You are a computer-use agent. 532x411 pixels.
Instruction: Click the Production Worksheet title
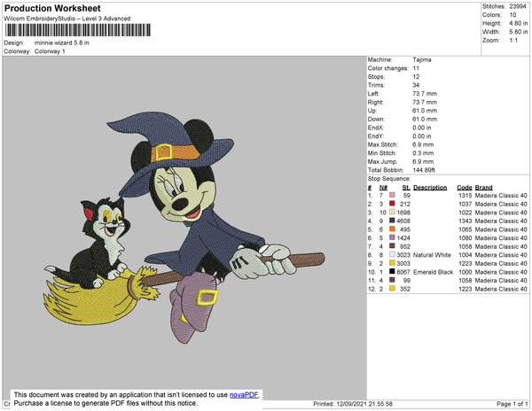coord(52,9)
